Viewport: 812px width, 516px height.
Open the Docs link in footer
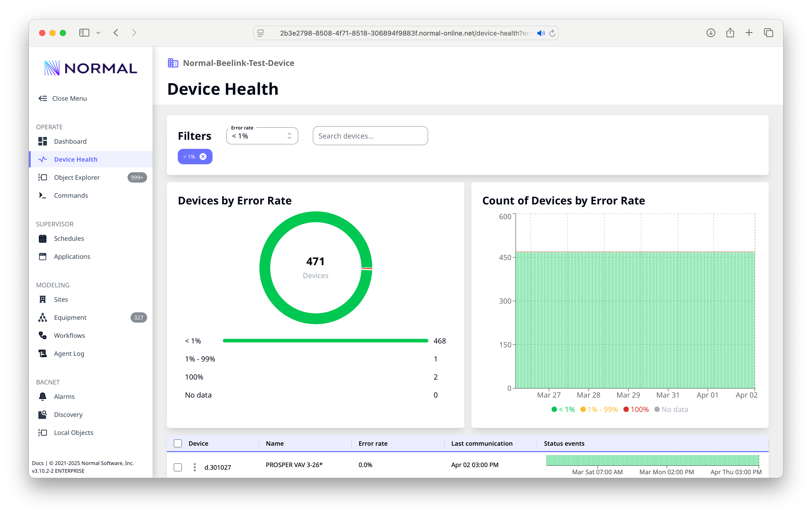pyautogui.click(x=38, y=463)
